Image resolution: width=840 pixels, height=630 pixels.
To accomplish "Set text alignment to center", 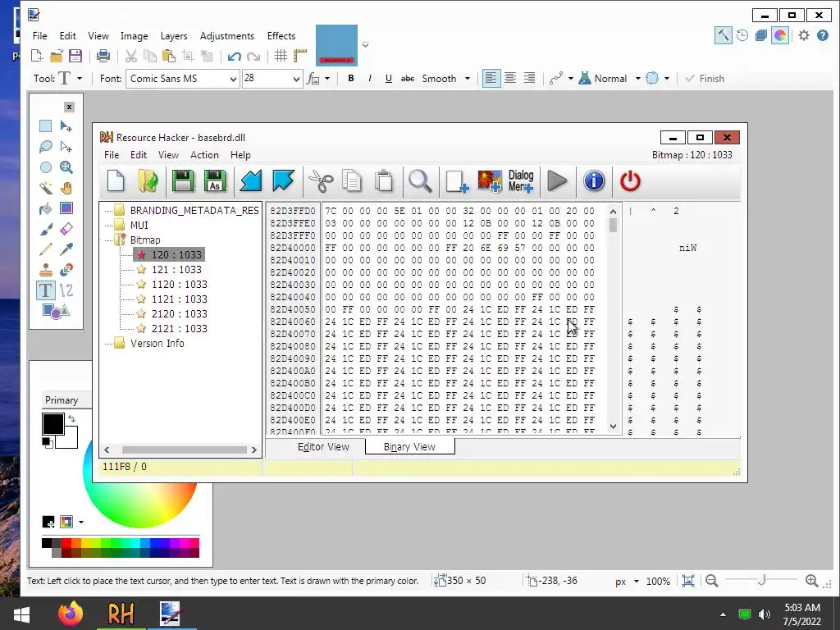I will (510, 78).
